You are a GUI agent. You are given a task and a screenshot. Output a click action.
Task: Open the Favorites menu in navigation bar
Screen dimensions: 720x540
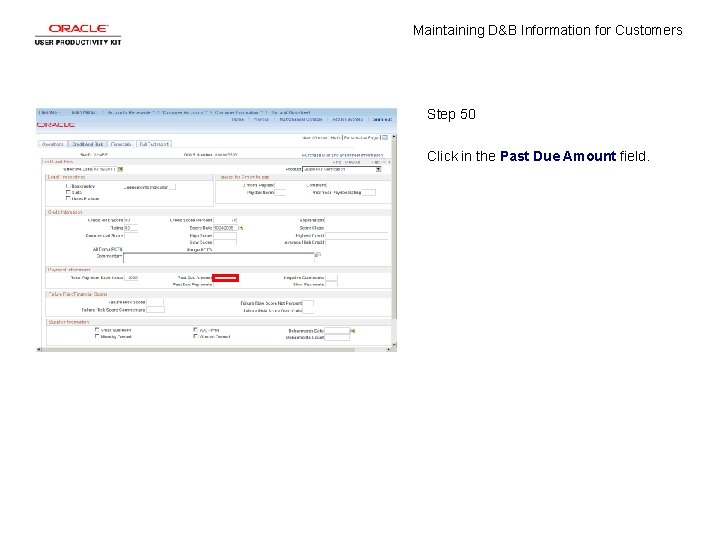[48, 112]
